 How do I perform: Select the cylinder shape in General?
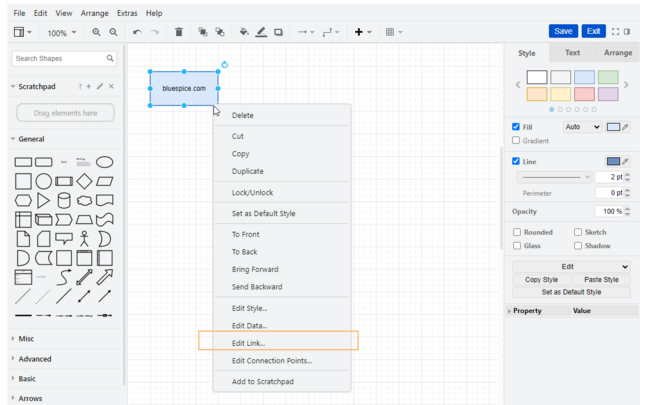pyautogui.click(x=64, y=201)
